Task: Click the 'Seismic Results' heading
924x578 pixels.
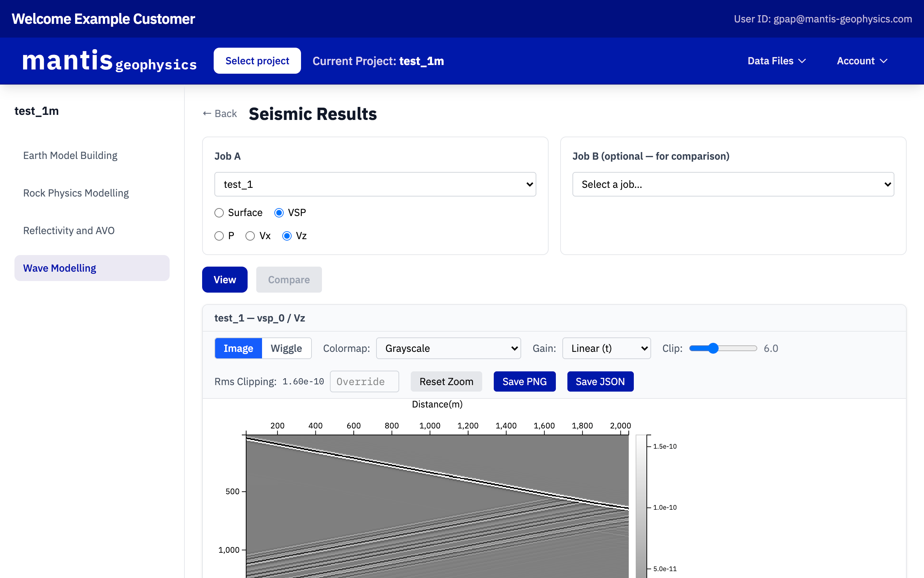Action: pos(313,113)
